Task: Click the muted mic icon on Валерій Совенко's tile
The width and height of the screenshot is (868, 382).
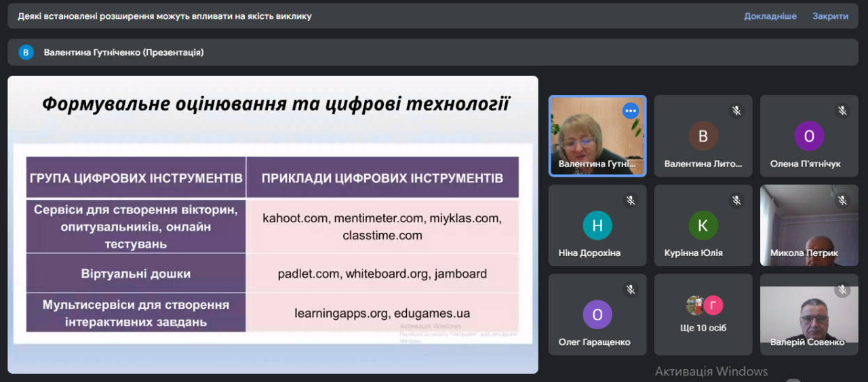Action: click(842, 289)
